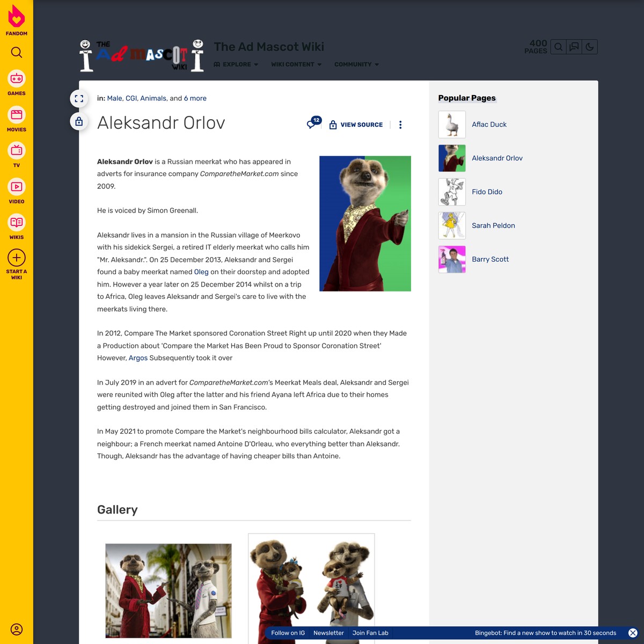Open the Aflac Duck popular page
Screen dimensions: 644x644
click(x=489, y=125)
